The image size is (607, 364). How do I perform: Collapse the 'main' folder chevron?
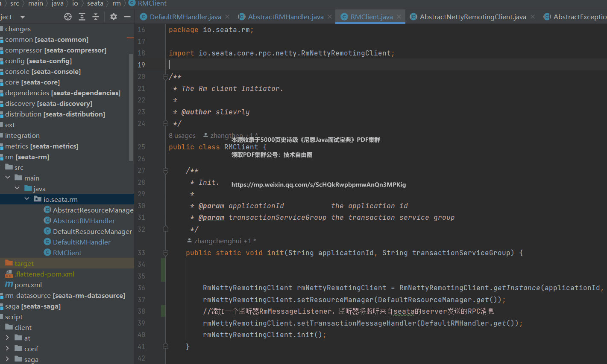8,178
